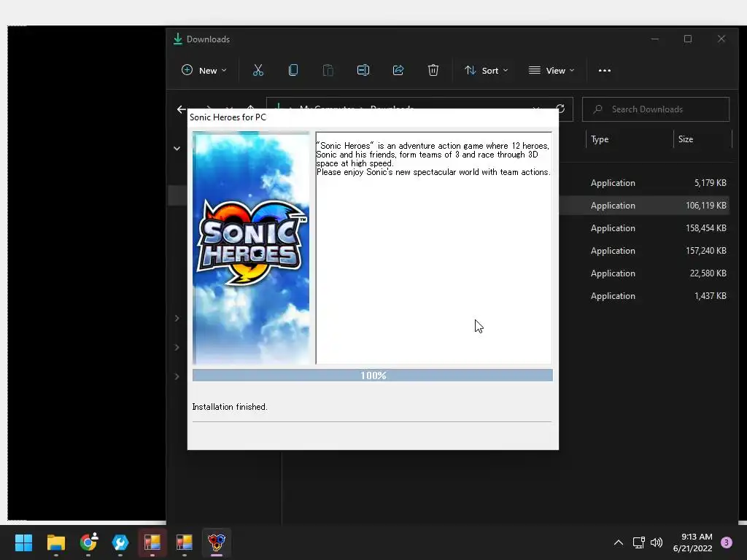Click the Cut icon in Downloads toolbar
The height and width of the screenshot is (560, 747).
(x=258, y=71)
